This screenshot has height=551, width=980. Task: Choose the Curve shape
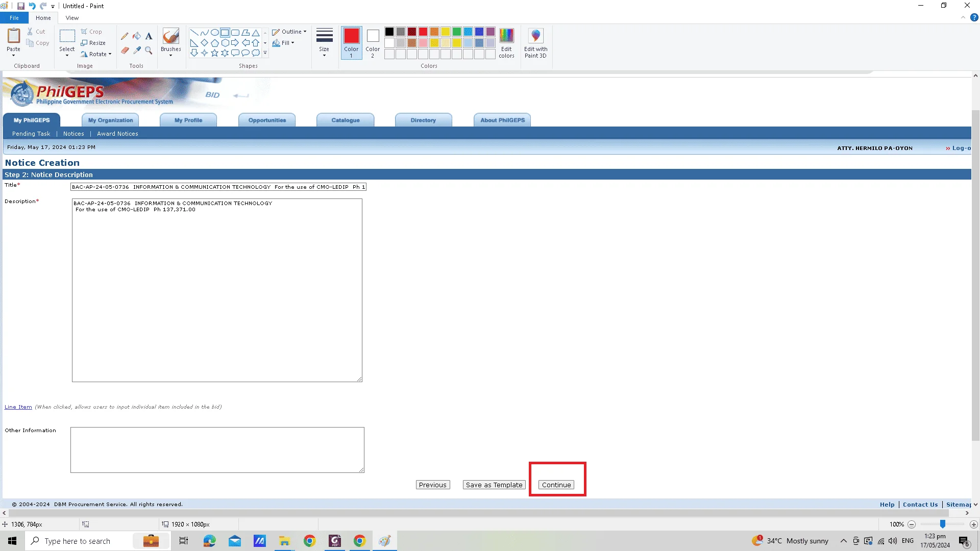[204, 33]
